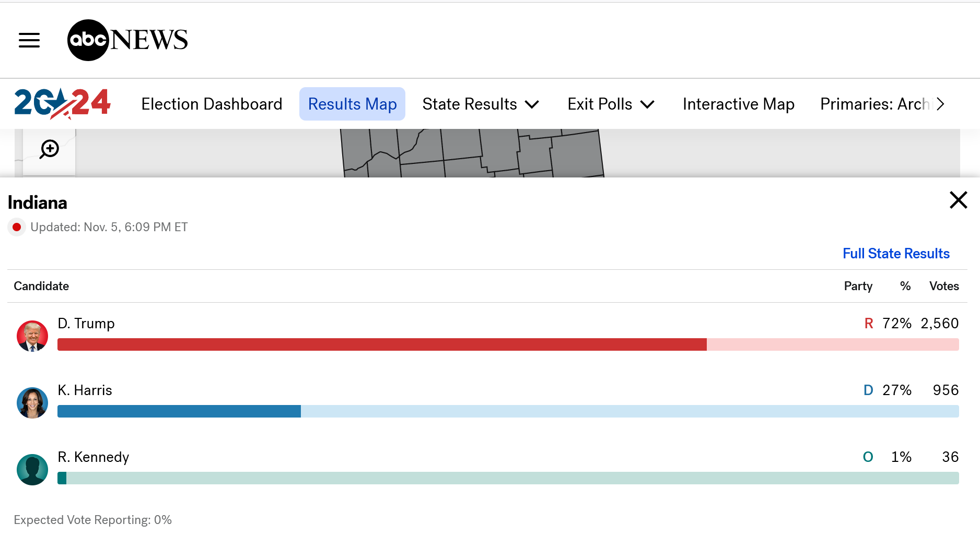The width and height of the screenshot is (980, 536).
Task: Click the 2024 election logo
Action: [63, 103]
